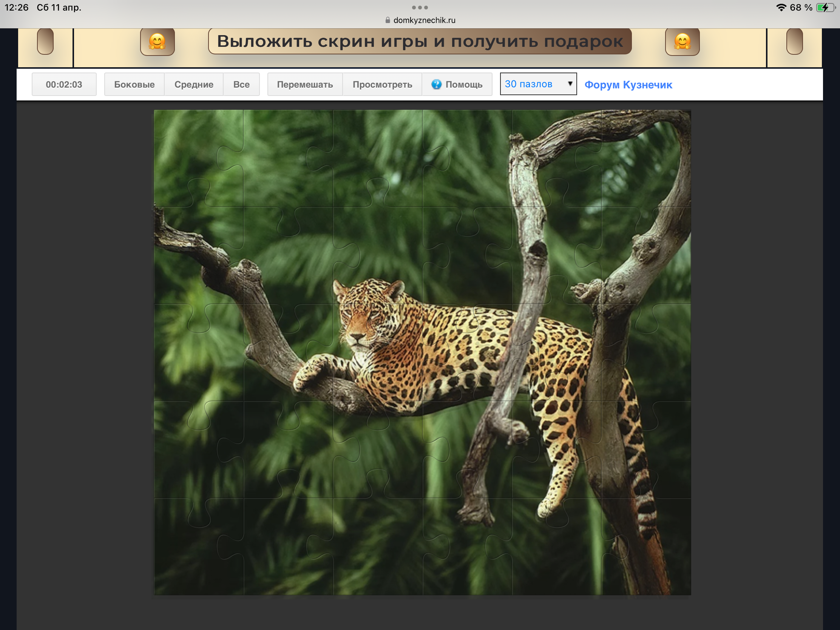
Task: Tap the battery charging icon
Action: (x=825, y=8)
